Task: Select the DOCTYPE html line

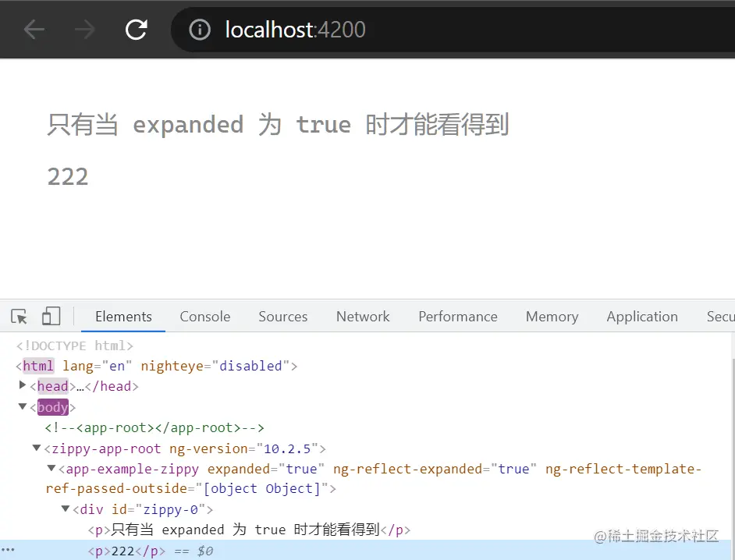Action: tap(75, 346)
